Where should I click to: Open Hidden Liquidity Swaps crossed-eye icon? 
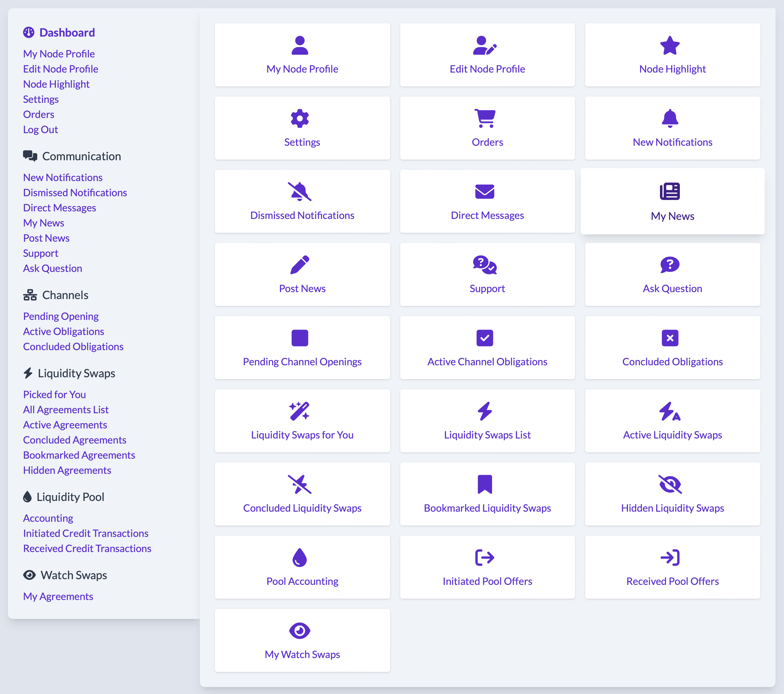669,484
